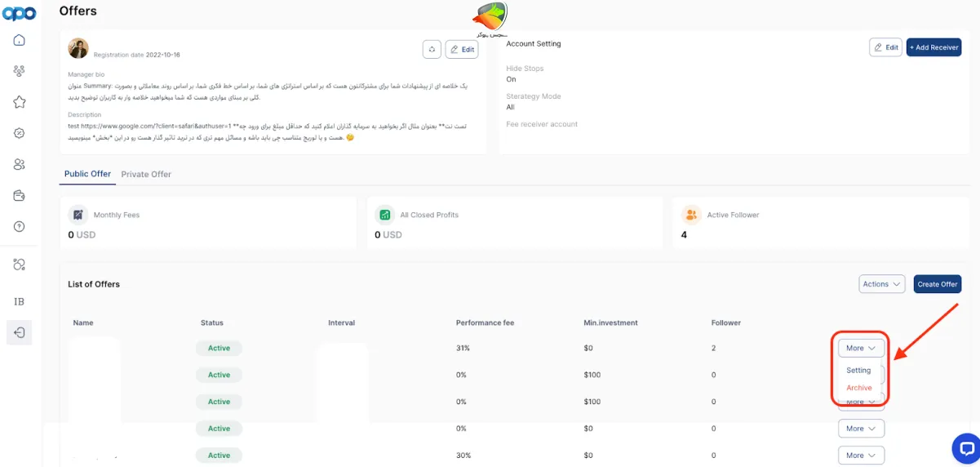Open the home icon in sidebar

[x=20, y=40]
